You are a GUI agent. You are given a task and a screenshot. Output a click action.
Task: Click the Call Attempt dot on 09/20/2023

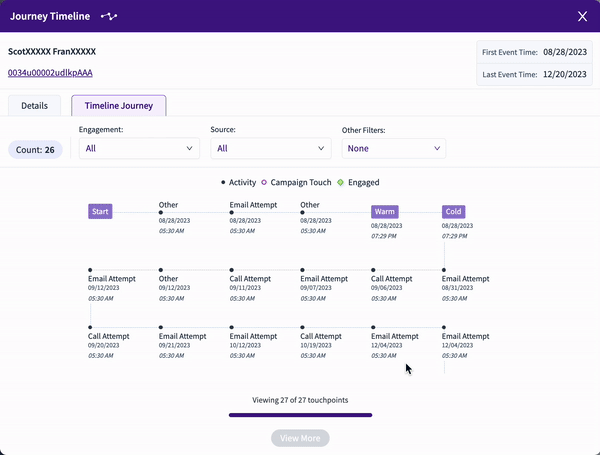pos(90,327)
